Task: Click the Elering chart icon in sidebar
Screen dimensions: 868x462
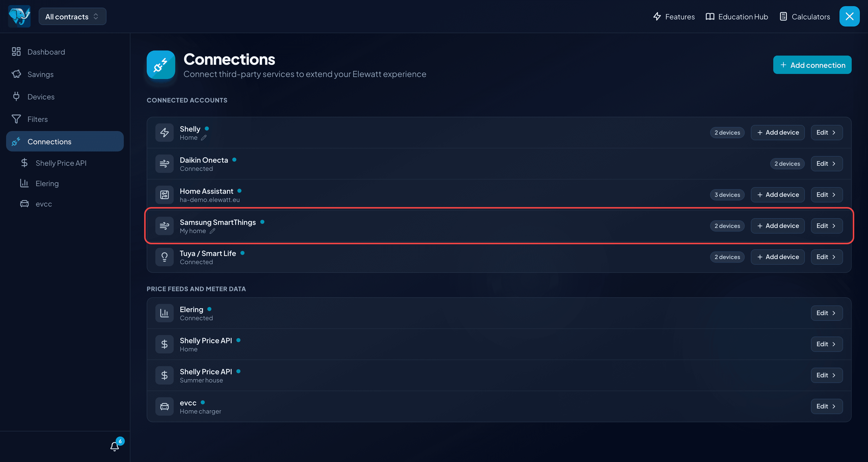Action: [x=24, y=183]
